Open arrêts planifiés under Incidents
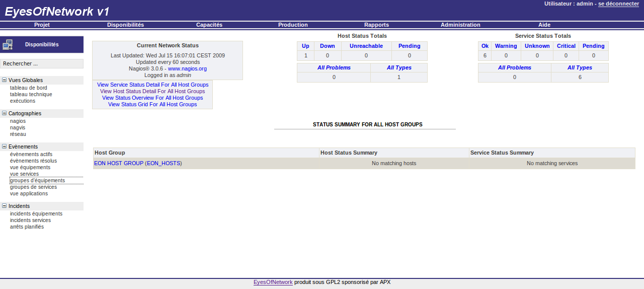644x289 pixels. [x=27, y=227]
